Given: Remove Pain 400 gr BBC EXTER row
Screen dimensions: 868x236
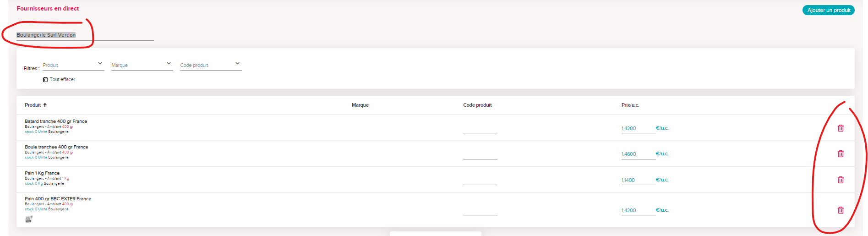Looking at the screenshot, I should pos(841,210).
